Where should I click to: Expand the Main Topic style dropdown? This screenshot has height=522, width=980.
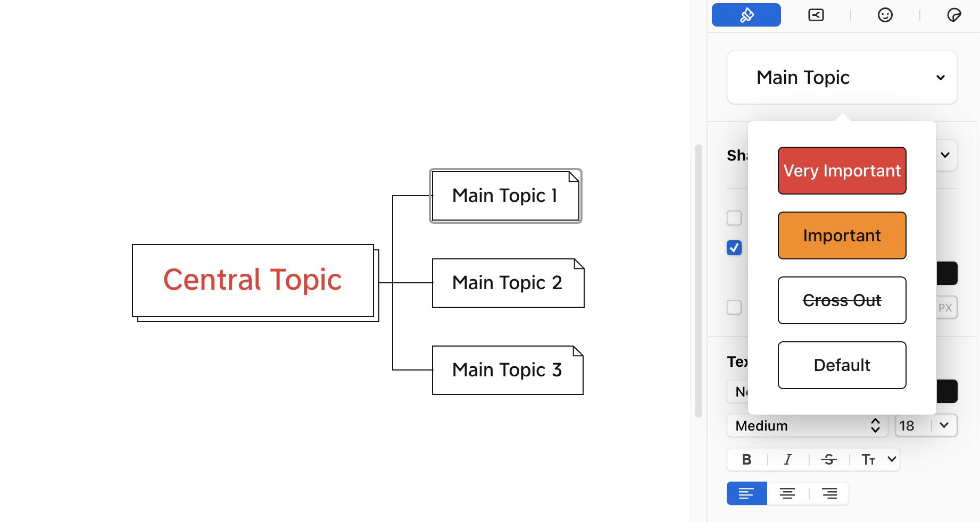(842, 78)
